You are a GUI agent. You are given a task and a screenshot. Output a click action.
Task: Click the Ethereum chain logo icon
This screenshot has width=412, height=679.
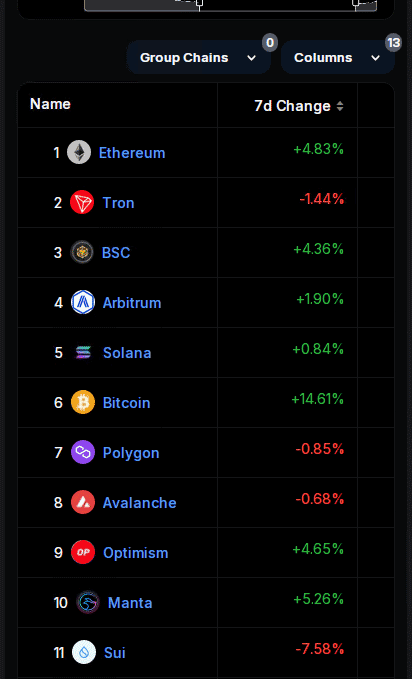(79, 152)
